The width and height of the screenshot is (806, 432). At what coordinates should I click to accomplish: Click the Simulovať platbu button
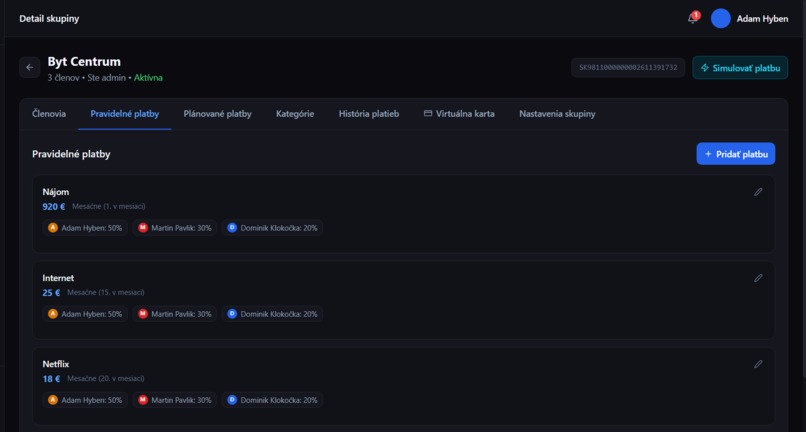[x=740, y=67]
